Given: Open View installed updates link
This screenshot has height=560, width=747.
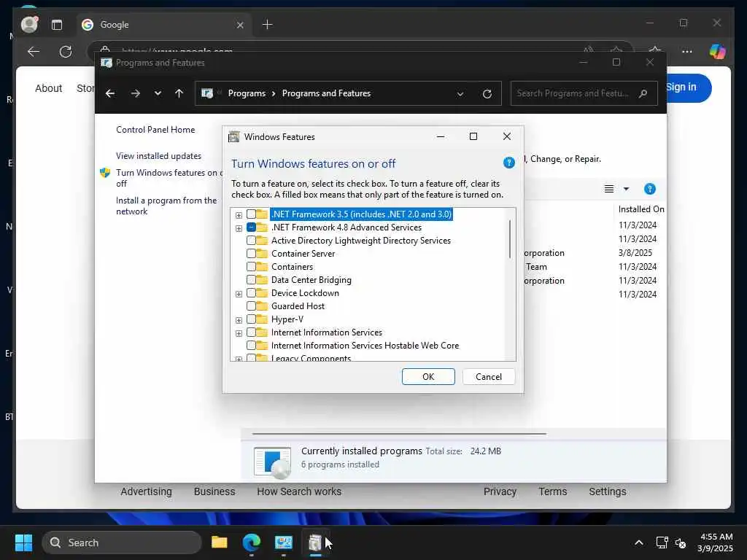Looking at the screenshot, I should [x=158, y=156].
